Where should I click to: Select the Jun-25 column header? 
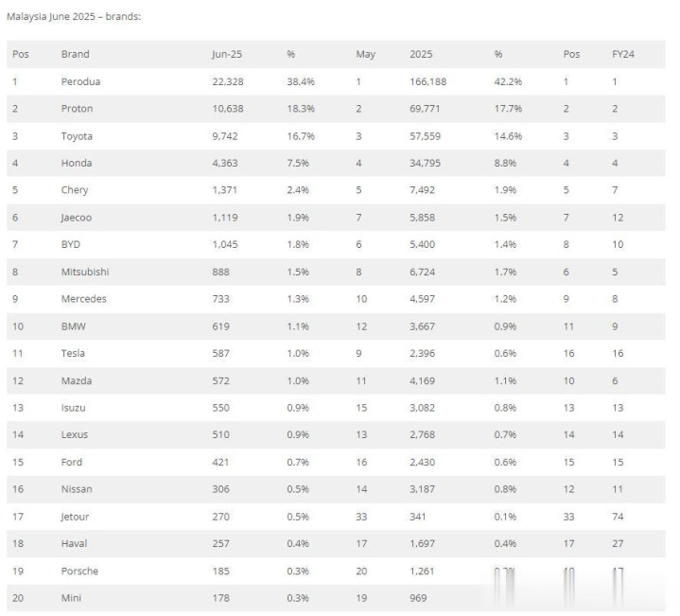click(227, 54)
